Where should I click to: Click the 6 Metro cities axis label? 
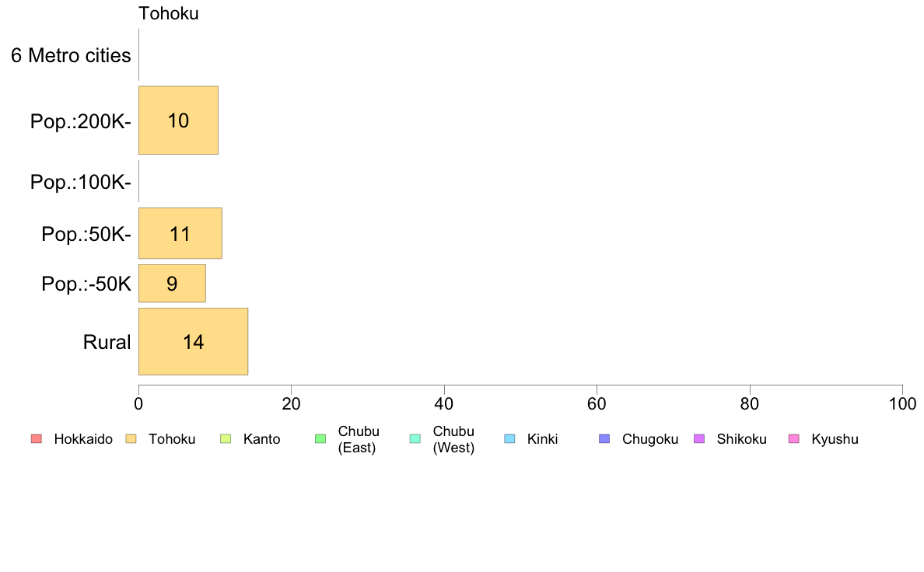71,55
